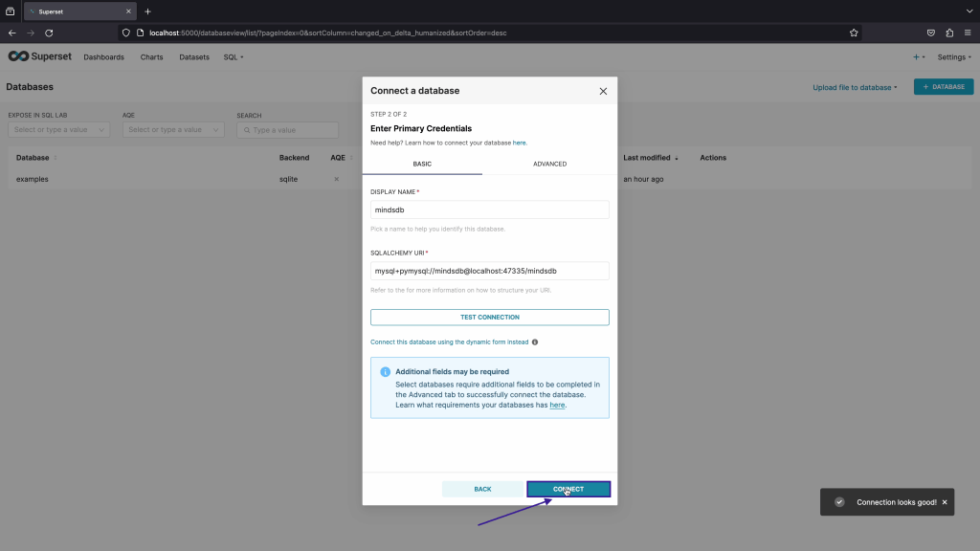
Task: Dismiss the 'Connection looks good!' toast
Action: coord(945,502)
